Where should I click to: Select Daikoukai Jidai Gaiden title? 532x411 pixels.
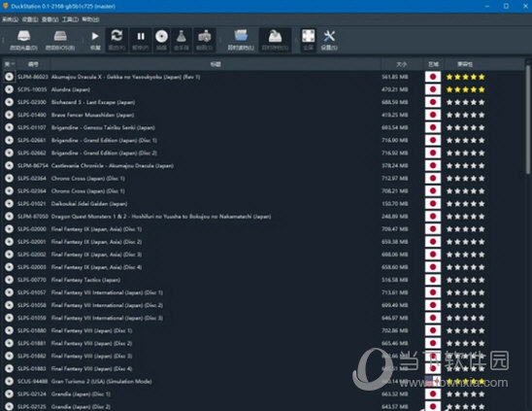89,203
